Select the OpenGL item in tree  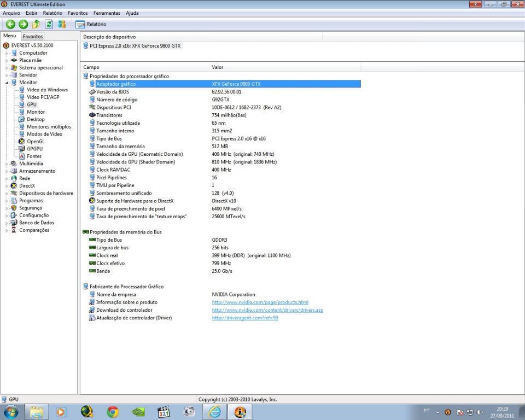36,141
